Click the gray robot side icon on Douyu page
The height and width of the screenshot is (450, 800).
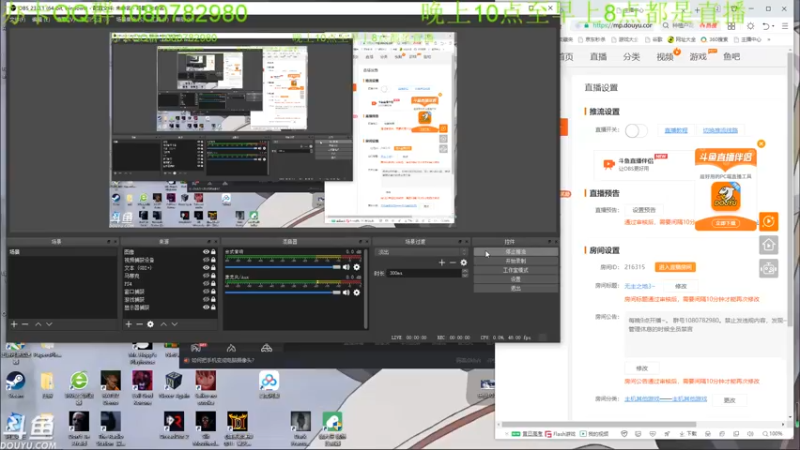point(768,268)
